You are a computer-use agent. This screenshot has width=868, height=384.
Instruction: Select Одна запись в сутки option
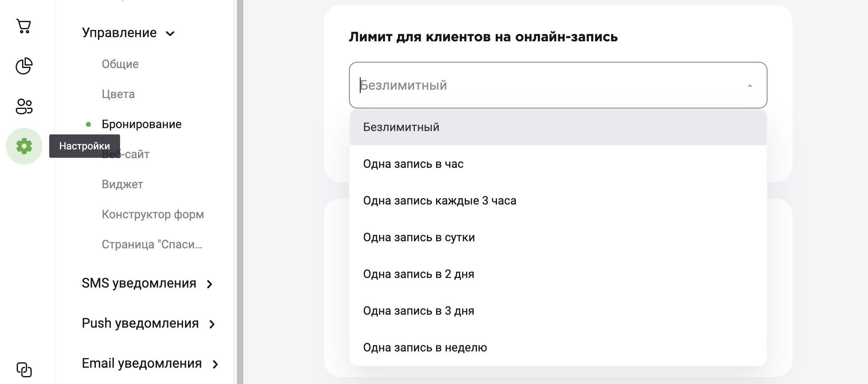[558, 237]
